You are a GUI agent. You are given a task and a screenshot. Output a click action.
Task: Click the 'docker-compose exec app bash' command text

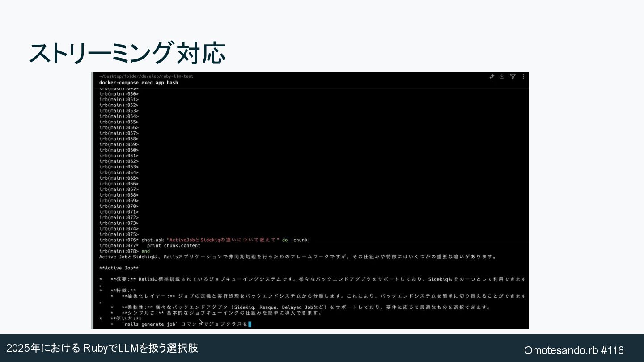[x=139, y=83]
